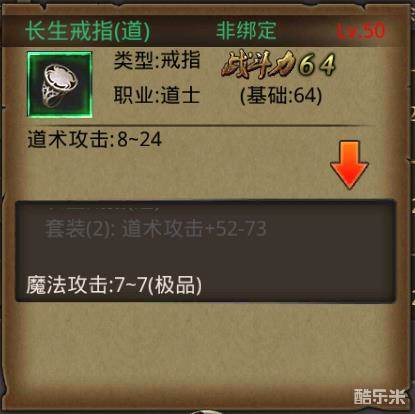Click the ring item icon

[x=60, y=85]
